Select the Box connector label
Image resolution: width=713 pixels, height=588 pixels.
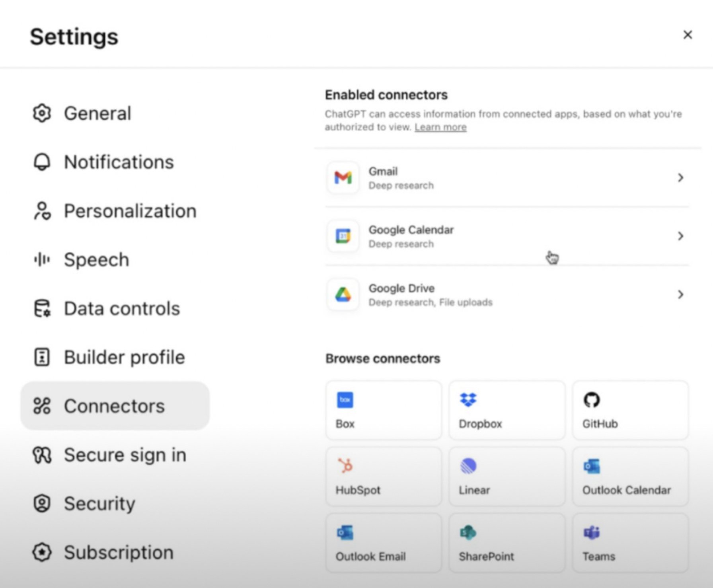[x=345, y=424]
